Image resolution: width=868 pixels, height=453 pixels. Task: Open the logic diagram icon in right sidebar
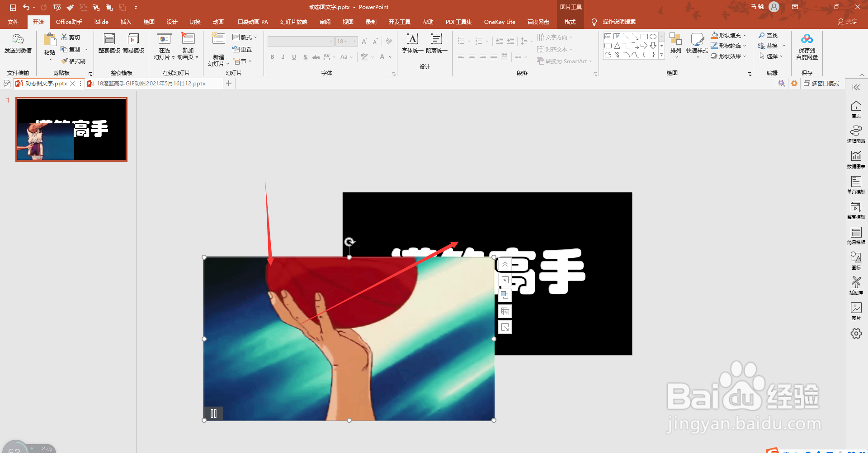(x=856, y=131)
